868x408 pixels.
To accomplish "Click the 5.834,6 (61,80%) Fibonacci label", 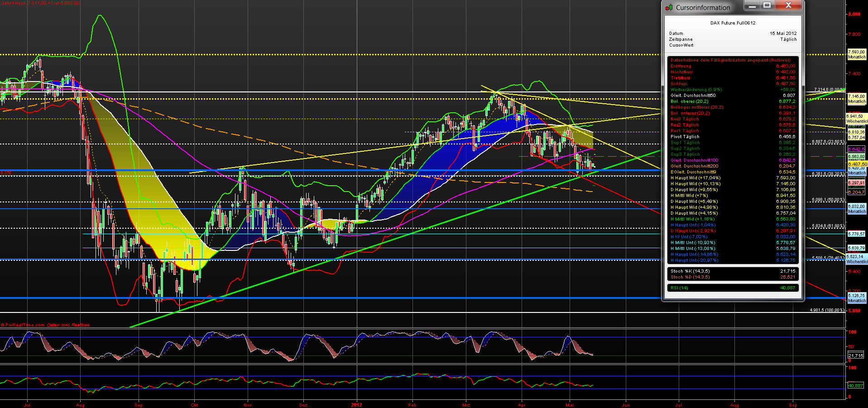I will pyautogui.click(x=828, y=226).
